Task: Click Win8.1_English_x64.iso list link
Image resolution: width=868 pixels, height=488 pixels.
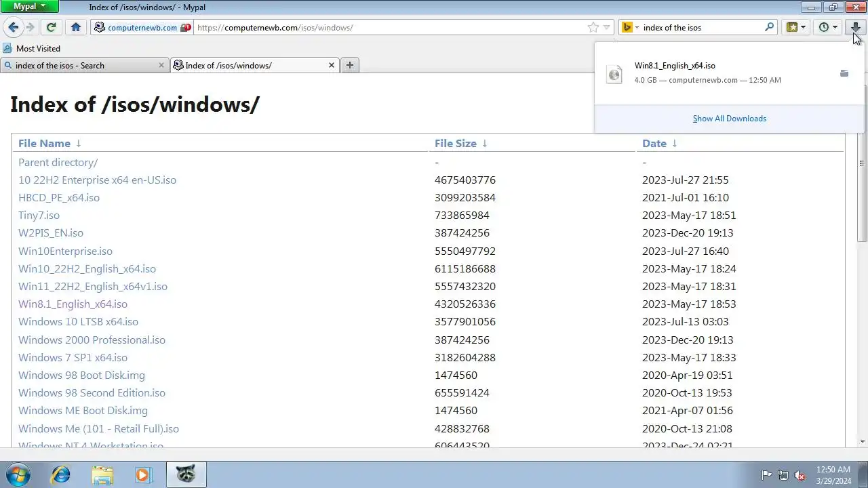Action: point(73,304)
